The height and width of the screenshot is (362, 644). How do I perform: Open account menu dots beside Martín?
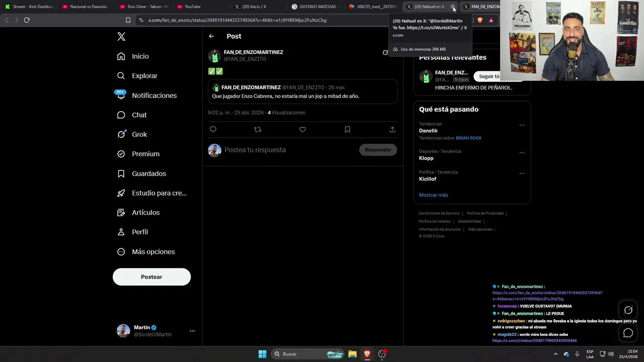(x=192, y=331)
